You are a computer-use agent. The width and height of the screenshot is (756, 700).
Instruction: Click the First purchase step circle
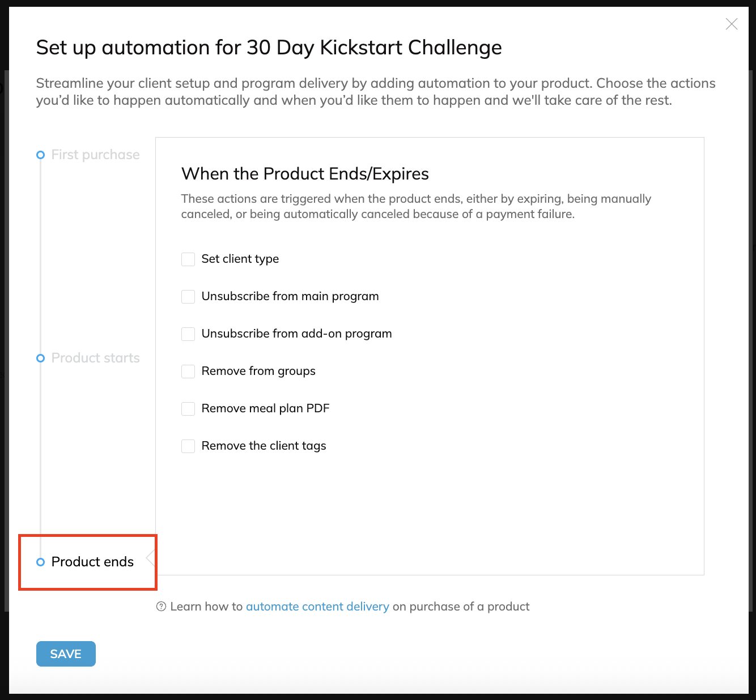[x=40, y=155]
